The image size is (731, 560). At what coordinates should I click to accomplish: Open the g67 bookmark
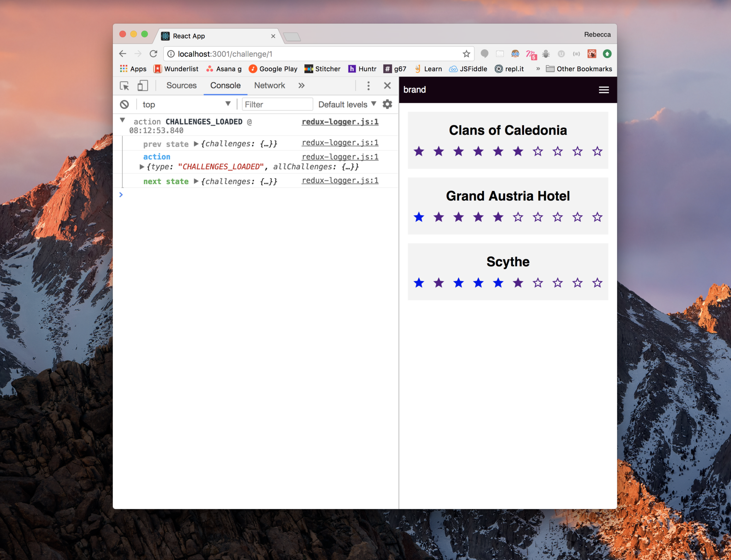click(395, 69)
